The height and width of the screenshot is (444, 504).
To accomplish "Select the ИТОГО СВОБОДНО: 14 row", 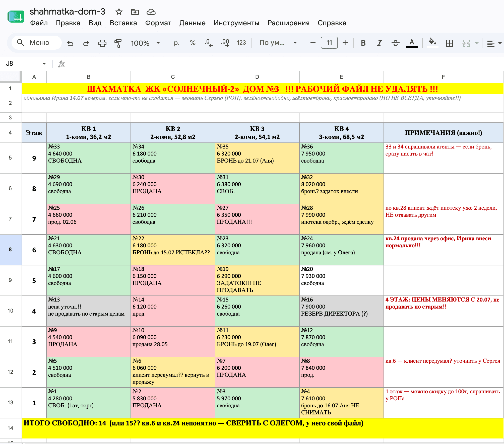I will pos(262,428).
